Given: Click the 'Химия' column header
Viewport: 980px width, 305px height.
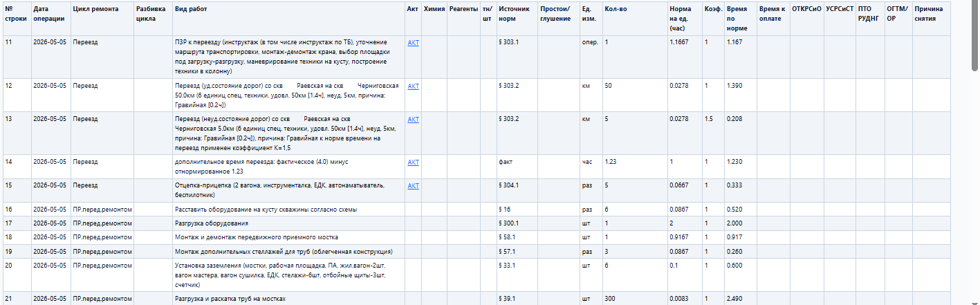Looking at the screenshot, I should pyautogui.click(x=434, y=19).
